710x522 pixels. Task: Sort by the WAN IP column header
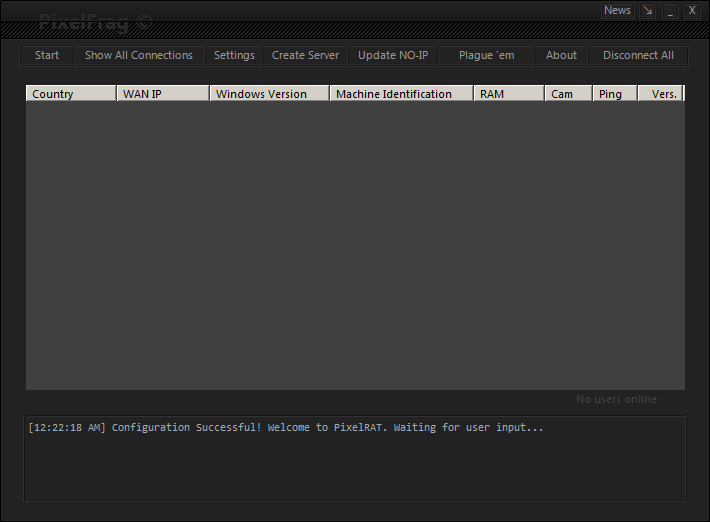pyautogui.click(x=162, y=94)
